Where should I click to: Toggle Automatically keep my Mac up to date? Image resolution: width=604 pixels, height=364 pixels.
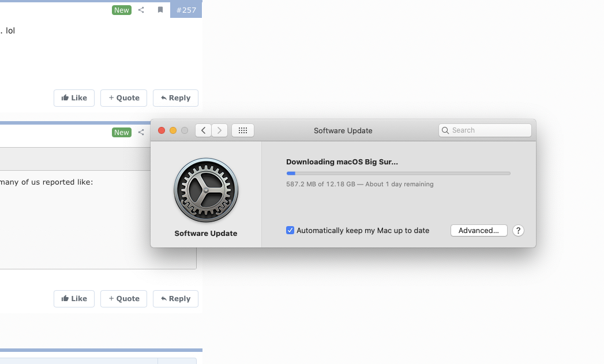pos(290,230)
